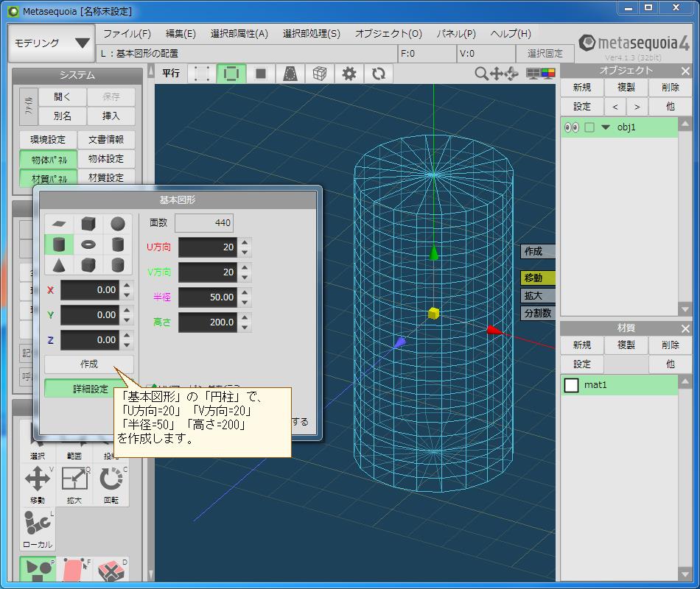Viewport: 700px width, 589px height.
Task: Select the cube primitive icon
Action: click(x=88, y=223)
